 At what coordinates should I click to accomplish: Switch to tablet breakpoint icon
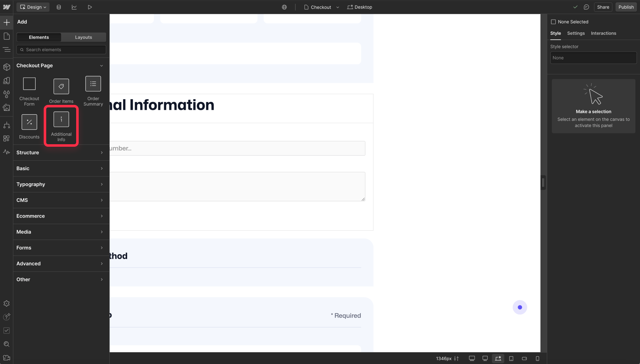[511, 358]
